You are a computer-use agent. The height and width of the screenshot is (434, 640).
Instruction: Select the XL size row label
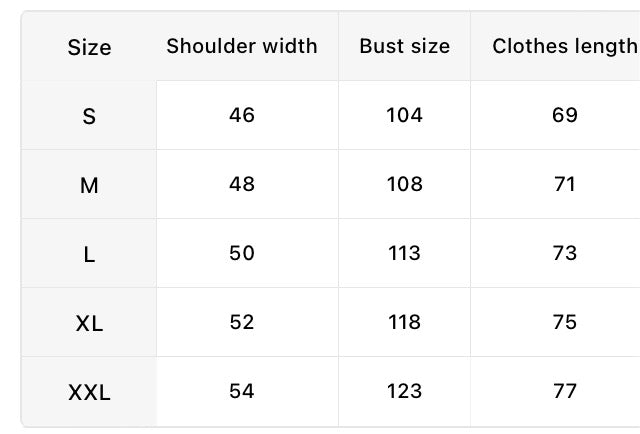point(89,323)
